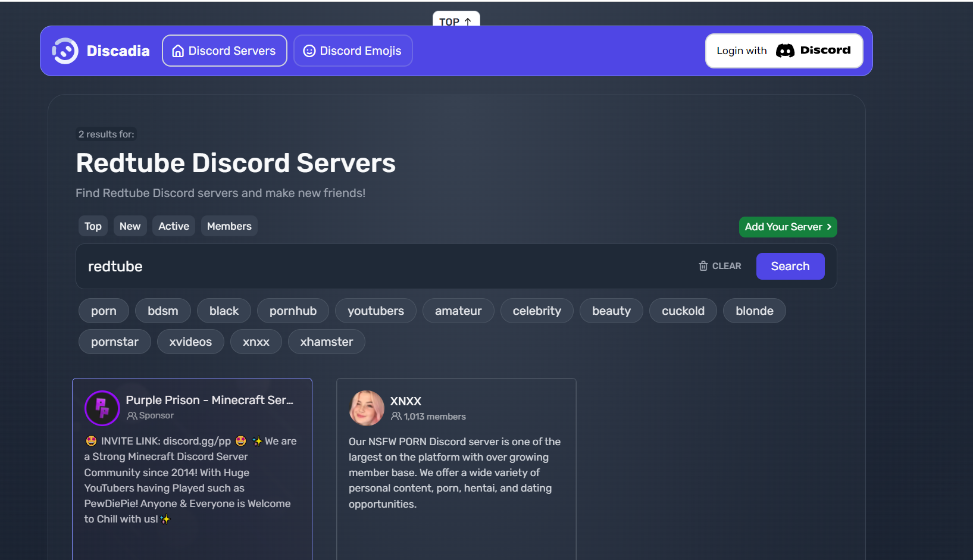Select the black tag chip
Screen dimensions: 973x560
tap(224, 311)
